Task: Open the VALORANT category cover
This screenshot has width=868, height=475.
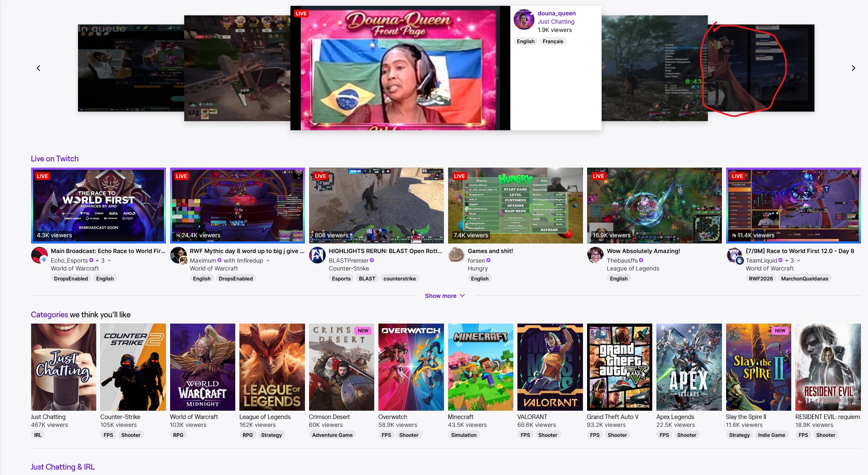Action: click(x=550, y=367)
